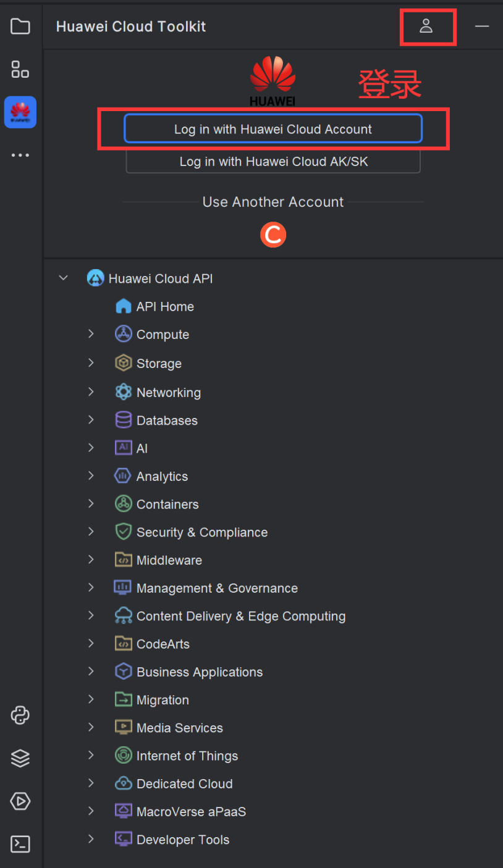Click the orange C account icon
Image resolution: width=503 pixels, height=868 pixels.
pyautogui.click(x=273, y=235)
